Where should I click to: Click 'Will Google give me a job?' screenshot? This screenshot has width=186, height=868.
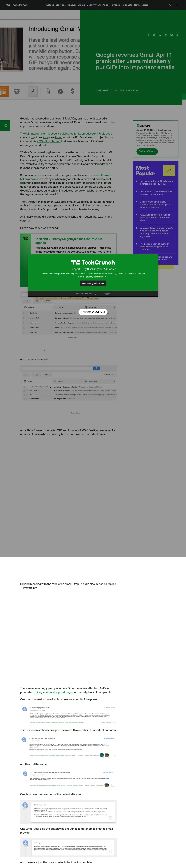69,715
